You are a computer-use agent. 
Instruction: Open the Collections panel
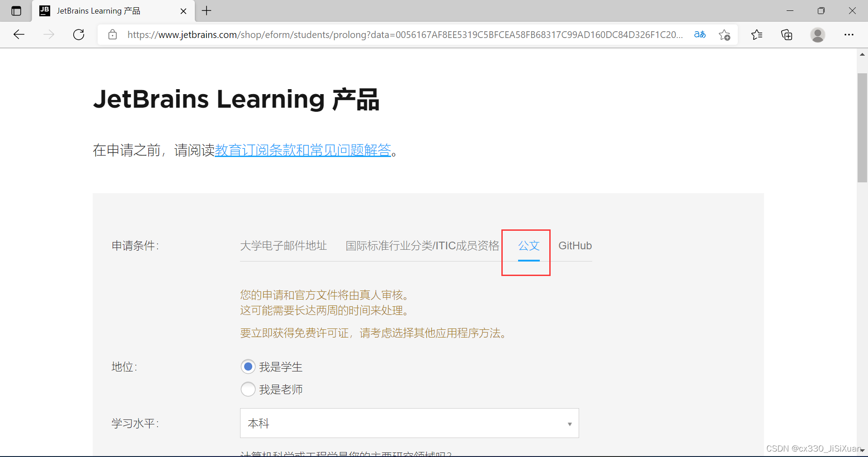pos(787,34)
